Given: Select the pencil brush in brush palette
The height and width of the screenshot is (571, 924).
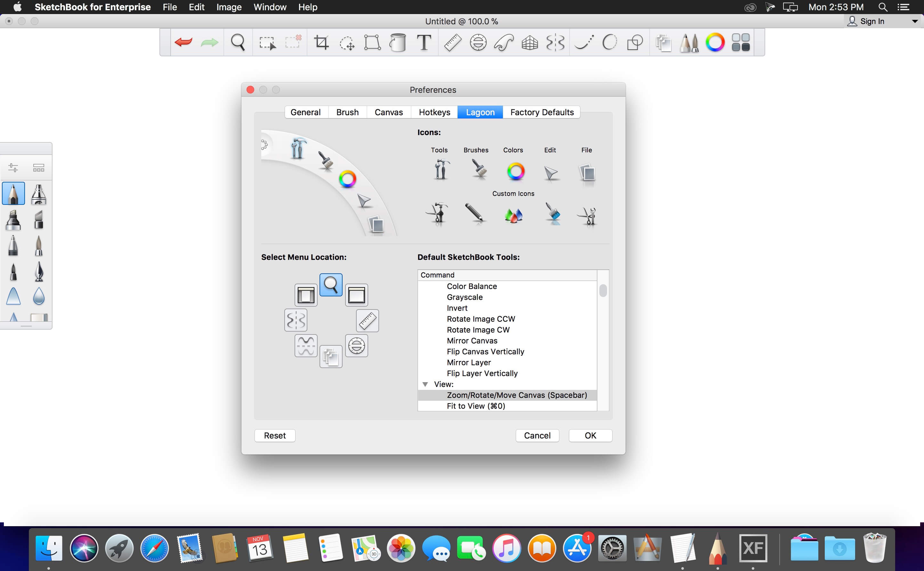Looking at the screenshot, I should (13, 193).
